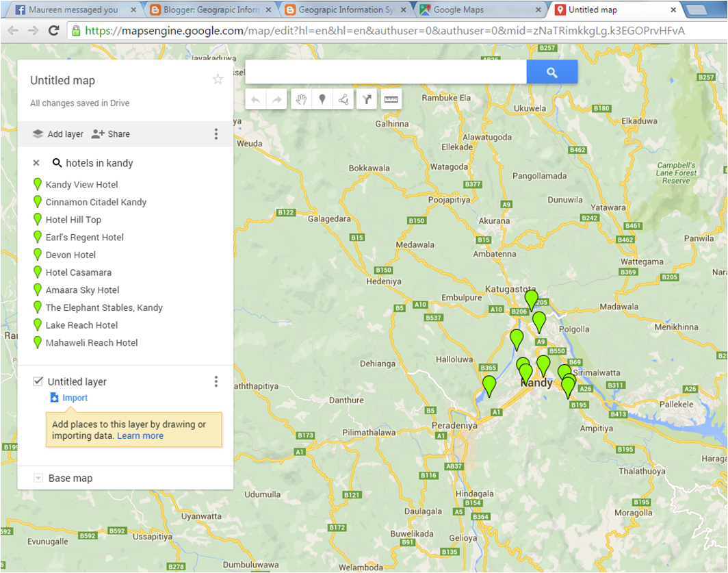
Task: Select Amaara Sky Hotel result
Action: pos(83,290)
